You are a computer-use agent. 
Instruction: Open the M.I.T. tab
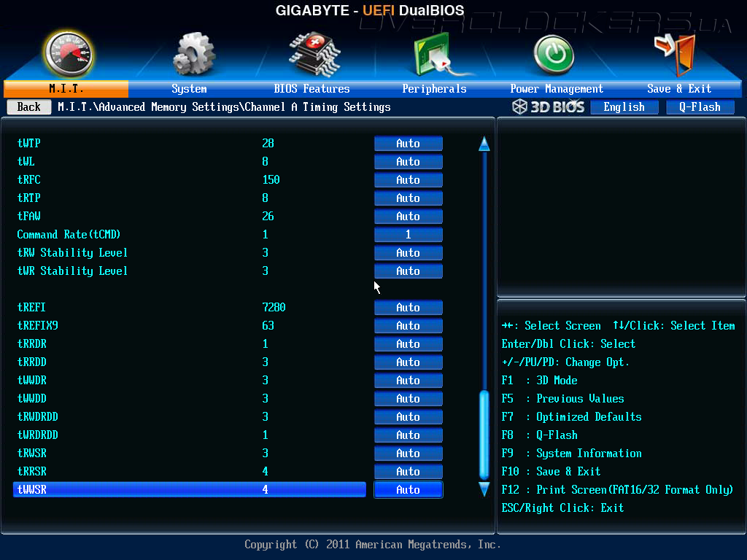[66, 88]
